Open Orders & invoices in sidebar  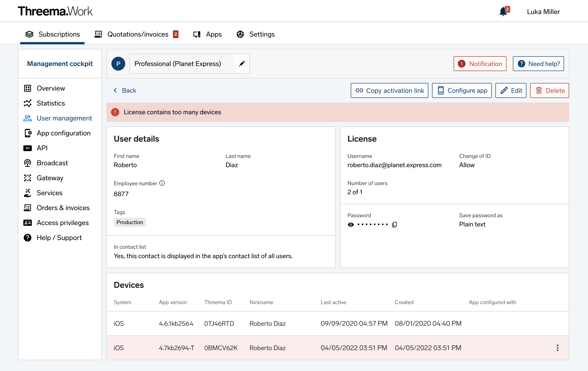pyautogui.click(x=60, y=208)
